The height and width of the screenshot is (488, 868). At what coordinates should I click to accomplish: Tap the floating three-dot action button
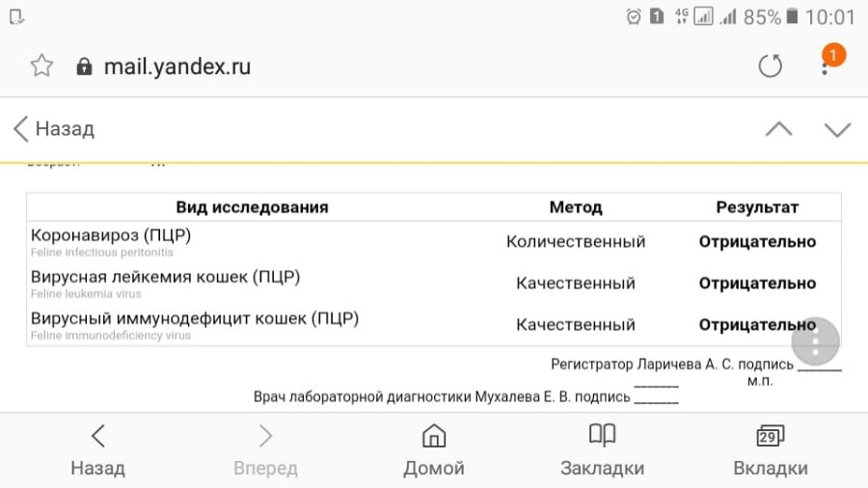coord(815,342)
